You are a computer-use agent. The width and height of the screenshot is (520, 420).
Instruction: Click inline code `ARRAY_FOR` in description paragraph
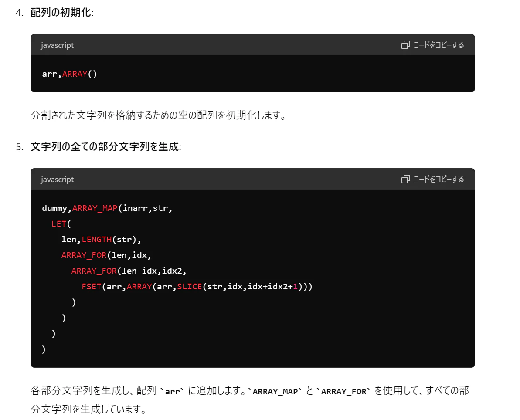[x=343, y=392]
